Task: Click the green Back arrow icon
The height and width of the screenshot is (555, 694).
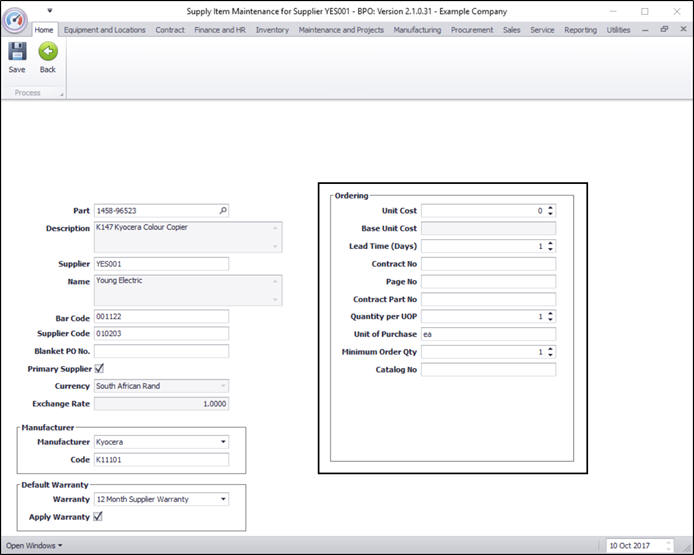Action: (48, 51)
